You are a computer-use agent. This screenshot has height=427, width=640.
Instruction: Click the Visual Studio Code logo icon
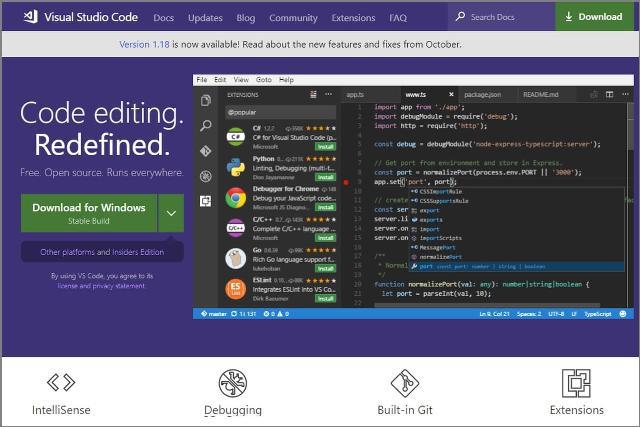pos(31,17)
